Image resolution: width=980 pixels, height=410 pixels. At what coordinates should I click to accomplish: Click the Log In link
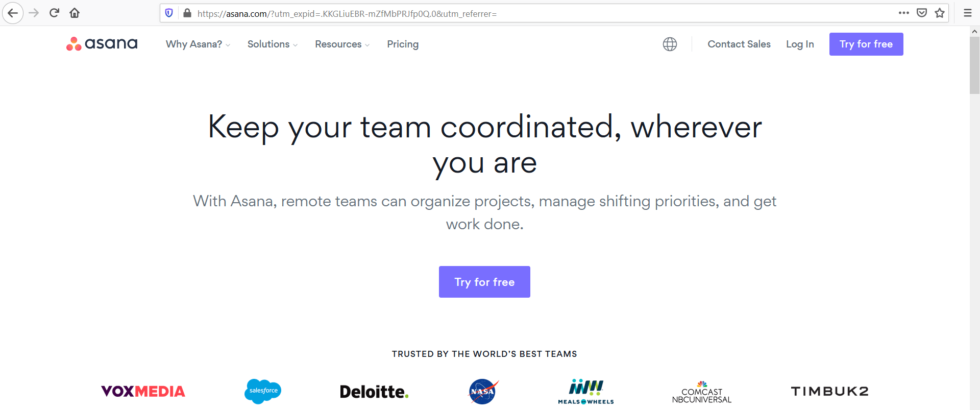[x=800, y=44]
